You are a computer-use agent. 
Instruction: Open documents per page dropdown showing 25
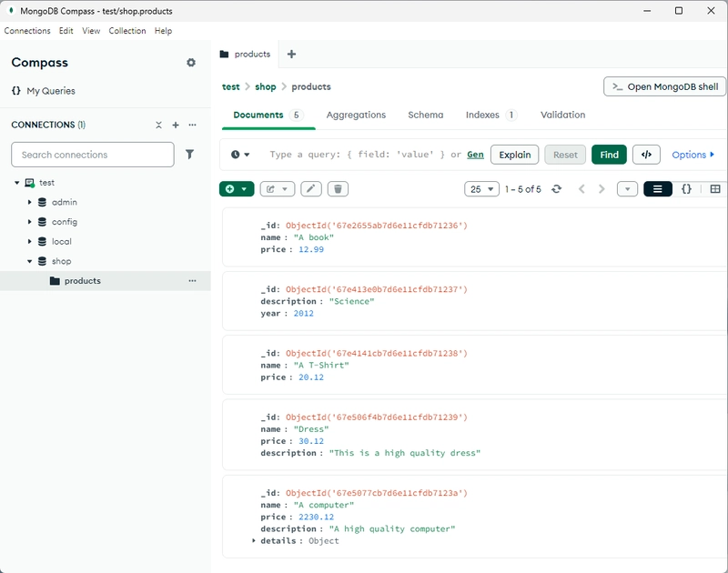481,189
